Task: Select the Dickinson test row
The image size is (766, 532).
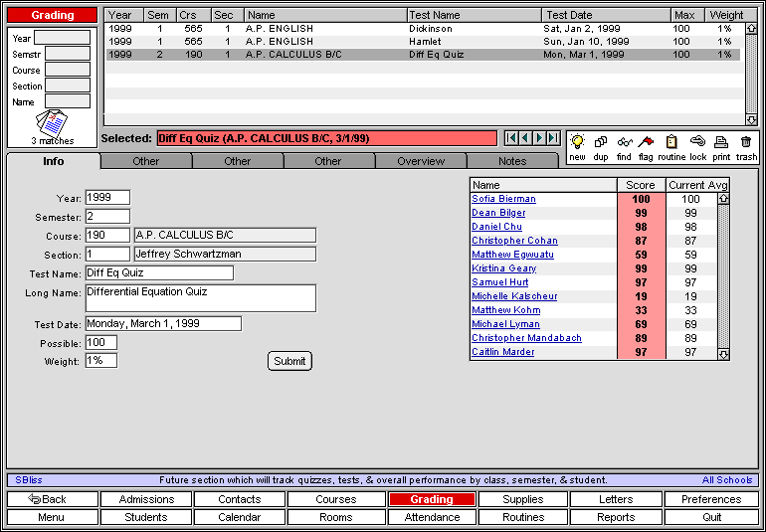Action: pos(423,29)
